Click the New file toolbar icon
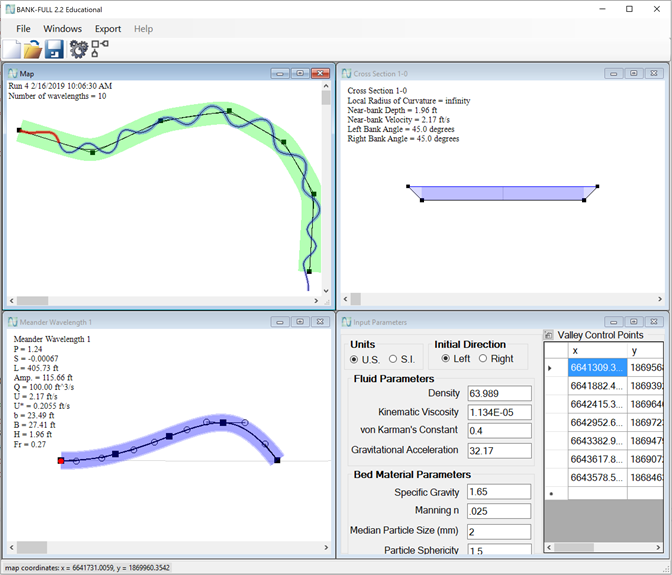 point(11,49)
